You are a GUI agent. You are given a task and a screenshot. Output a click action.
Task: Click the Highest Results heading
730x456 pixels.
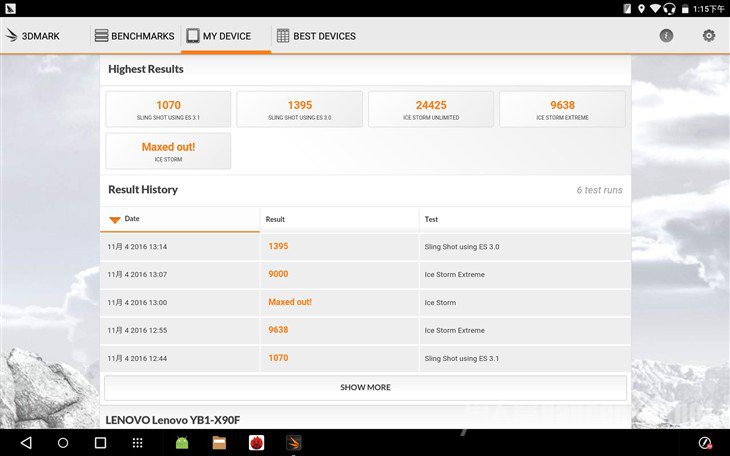(146, 69)
